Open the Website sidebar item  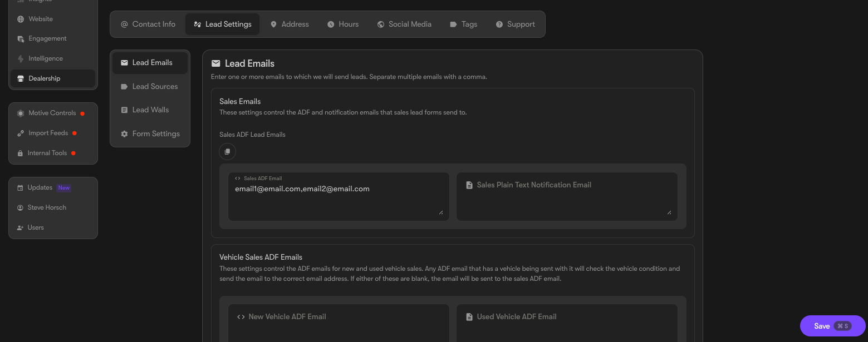click(53, 19)
